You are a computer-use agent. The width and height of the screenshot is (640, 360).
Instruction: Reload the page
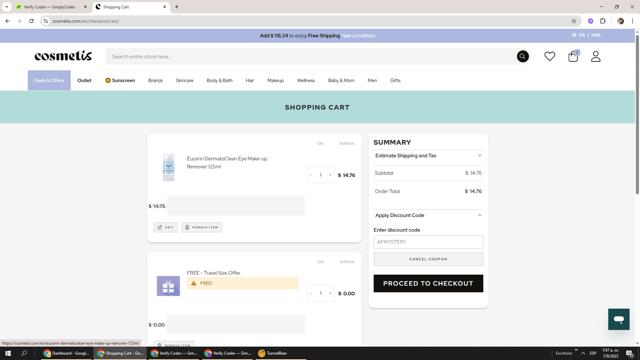point(31,21)
